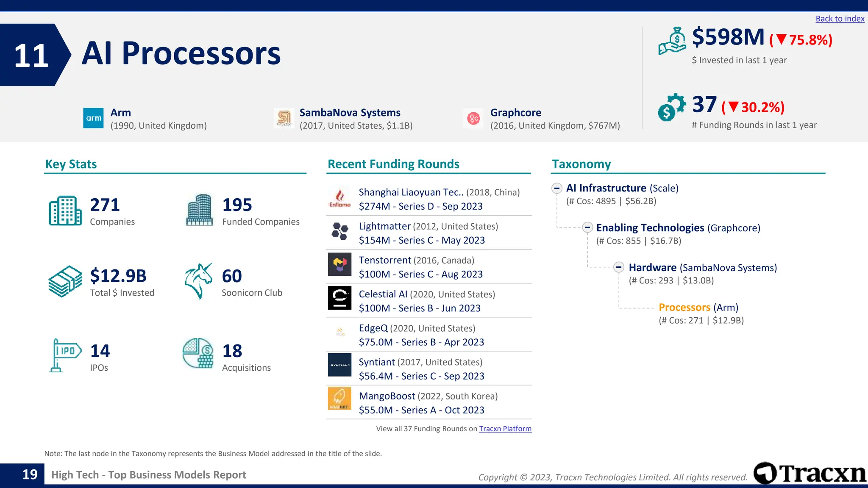
Task: Click the Key Stats section heading
Action: (71, 164)
